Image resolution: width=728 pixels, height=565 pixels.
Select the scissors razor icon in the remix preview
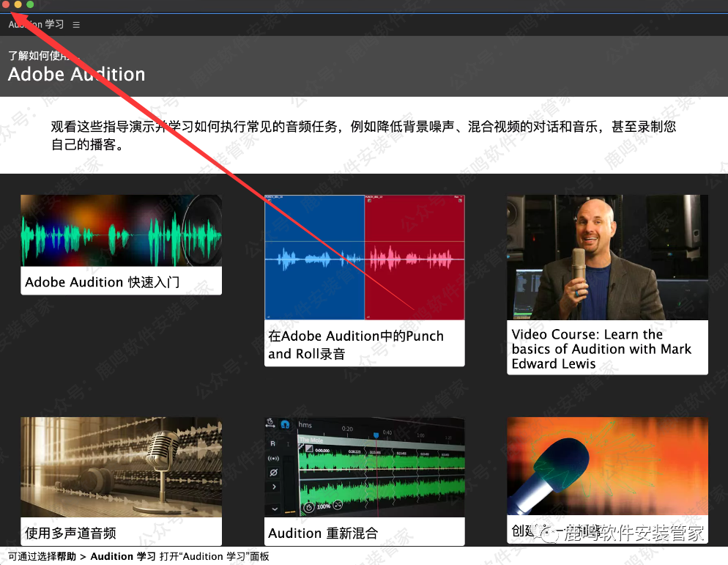pos(337,506)
